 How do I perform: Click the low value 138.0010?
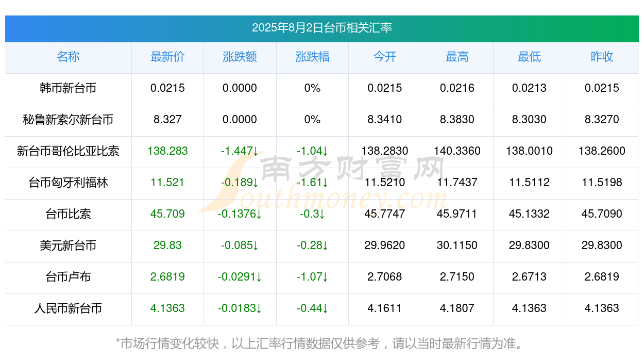tap(529, 151)
